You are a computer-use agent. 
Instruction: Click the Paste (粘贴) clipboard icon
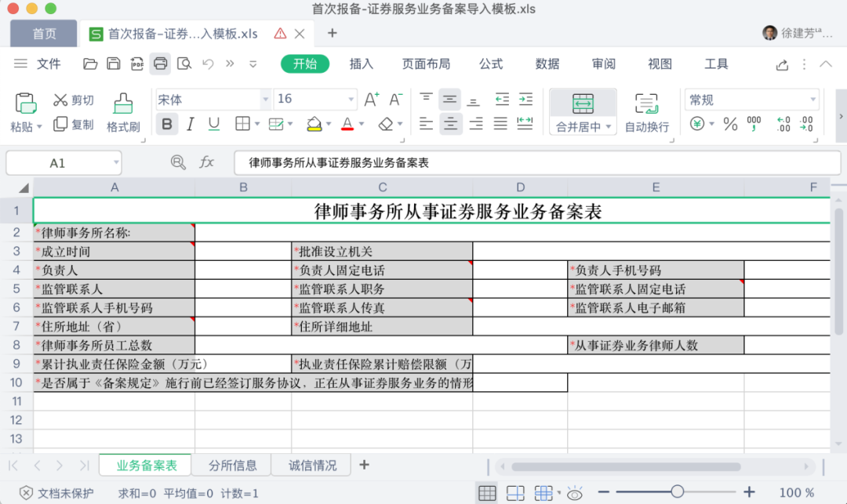(25, 103)
